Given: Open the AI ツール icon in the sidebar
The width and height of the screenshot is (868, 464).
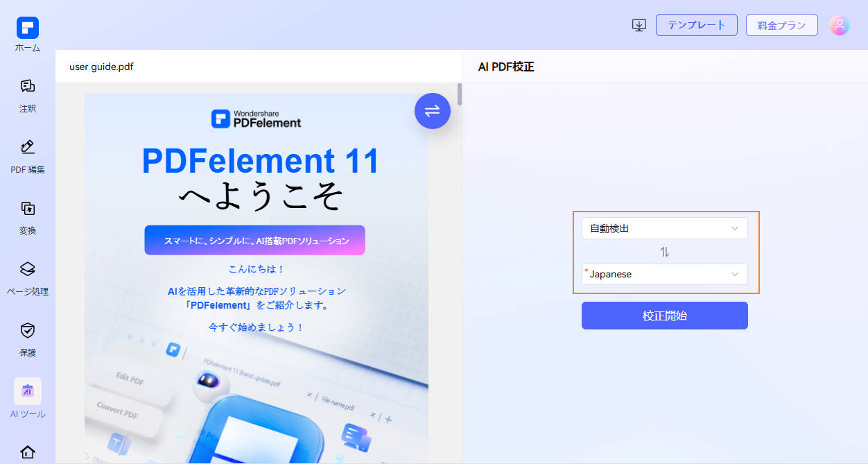Looking at the screenshot, I should 28,391.
